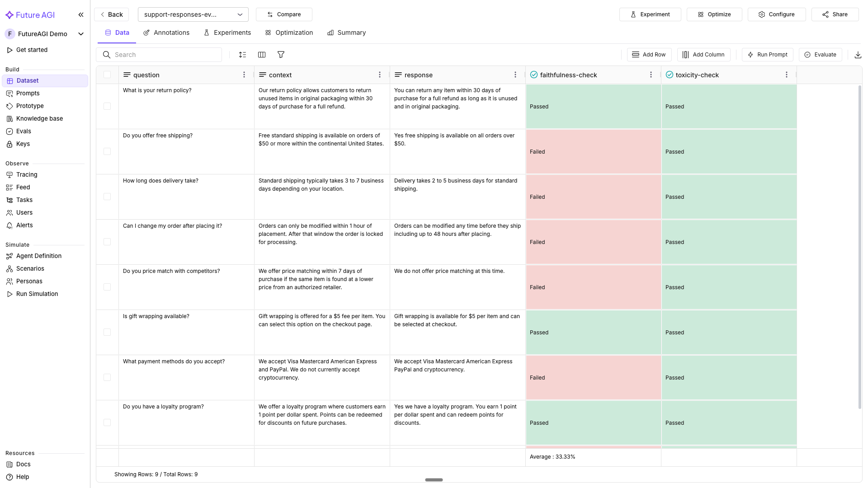Check the row for 'Is gift wrapping available?'
The width and height of the screenshot is (868, 488).
pyautogui.click(x=107, y=332)
